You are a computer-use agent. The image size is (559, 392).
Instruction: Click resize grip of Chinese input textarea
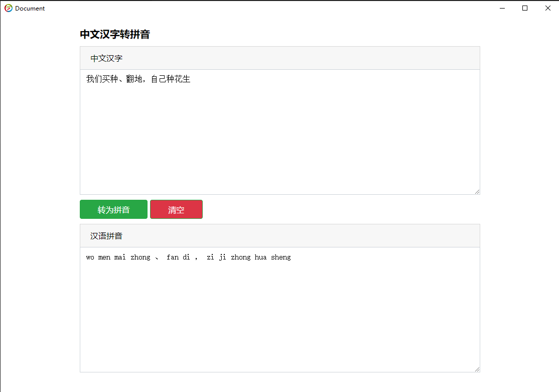(477, 192)
